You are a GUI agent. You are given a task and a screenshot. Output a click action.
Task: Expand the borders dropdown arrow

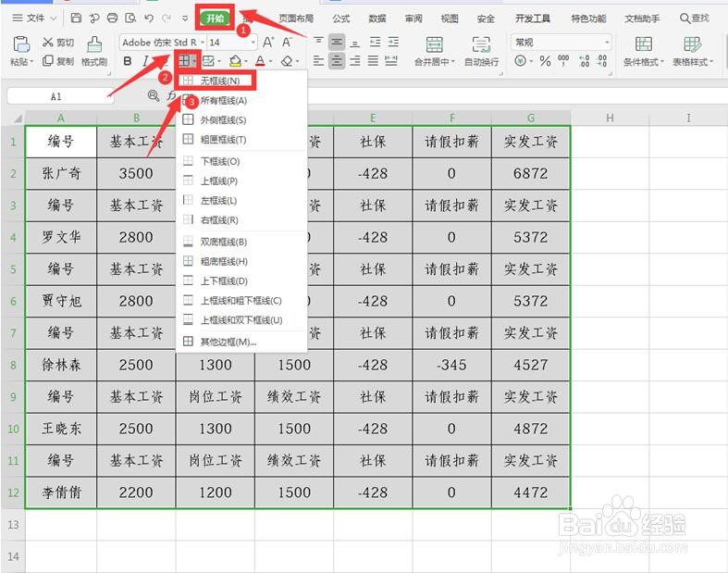[x=195, y=61]
